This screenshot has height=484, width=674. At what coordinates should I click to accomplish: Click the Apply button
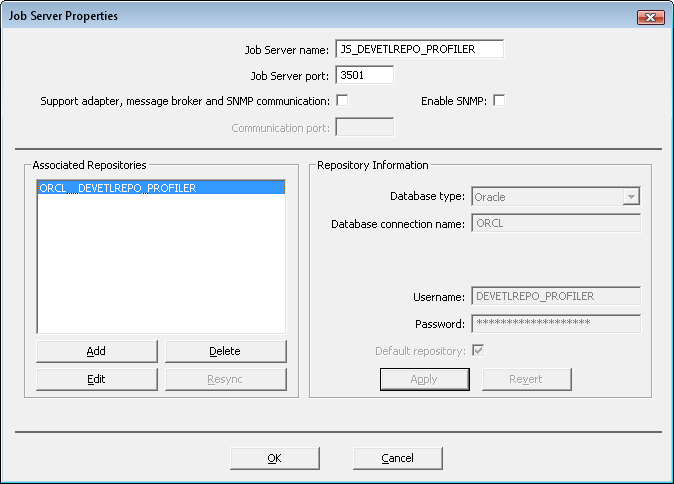tap(425, 379)
